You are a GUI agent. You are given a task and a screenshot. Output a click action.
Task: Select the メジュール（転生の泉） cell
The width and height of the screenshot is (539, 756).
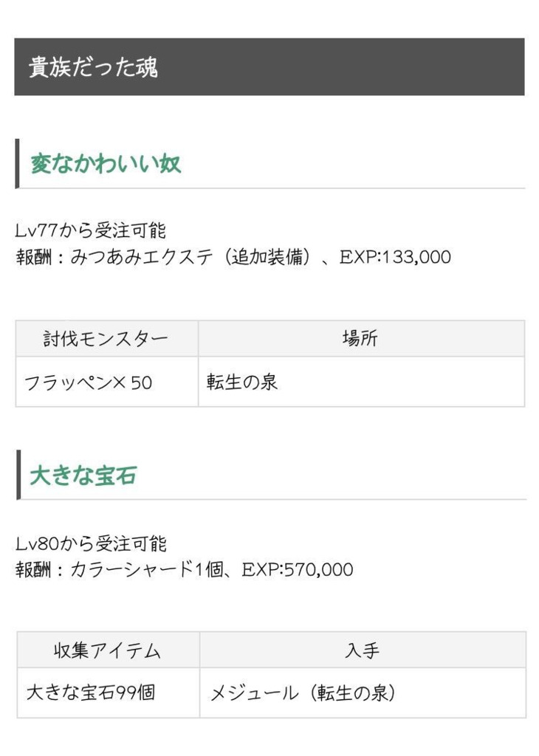tap(363, 693)
